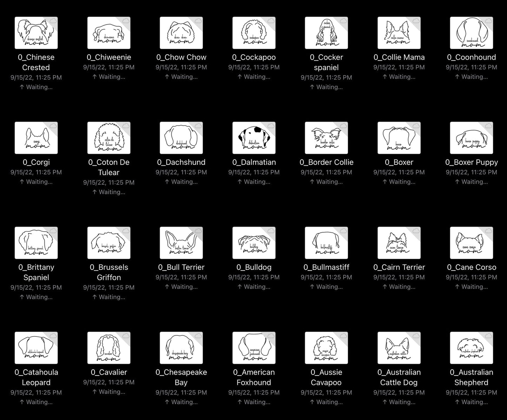Open the 0_Cane Corso thumbnail
This screenshot has width=507, height=420.
point(471,243)
